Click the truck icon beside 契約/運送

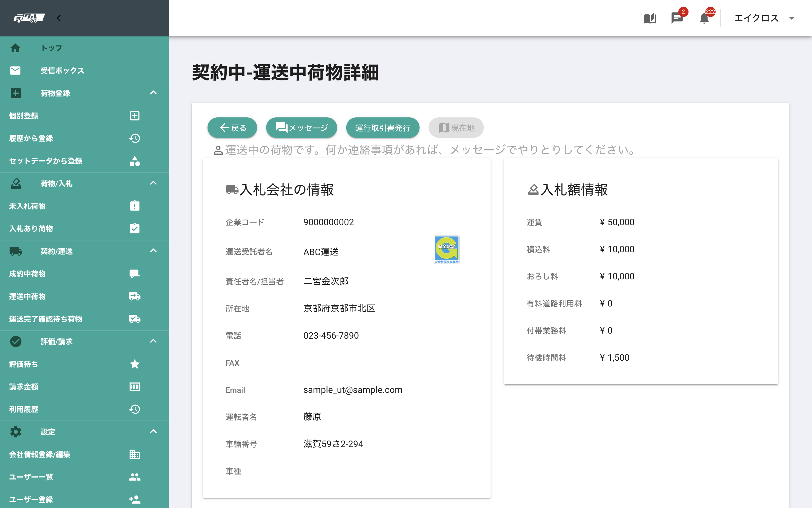pos(16,251)
